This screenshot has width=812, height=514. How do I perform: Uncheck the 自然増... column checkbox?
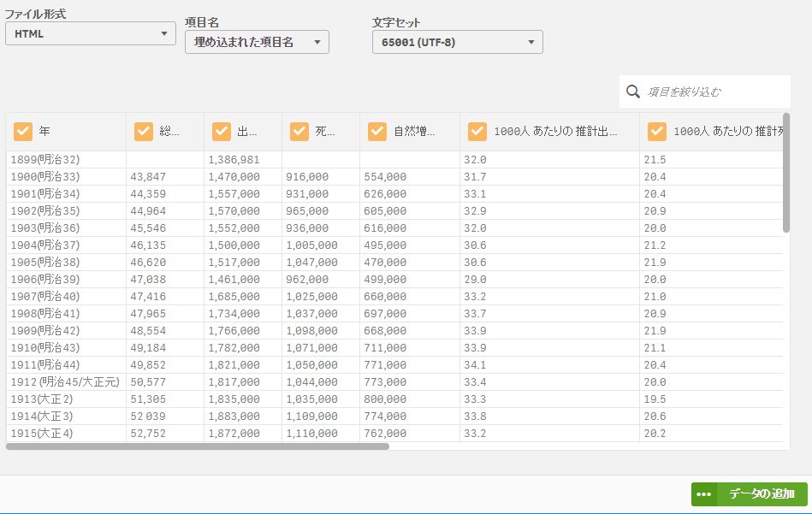click(377, 132)
